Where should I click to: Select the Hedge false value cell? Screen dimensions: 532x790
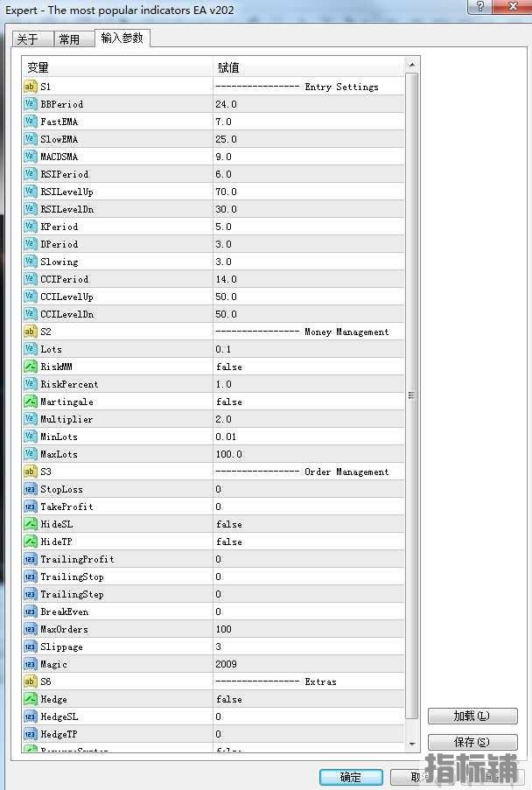[229, 699]
